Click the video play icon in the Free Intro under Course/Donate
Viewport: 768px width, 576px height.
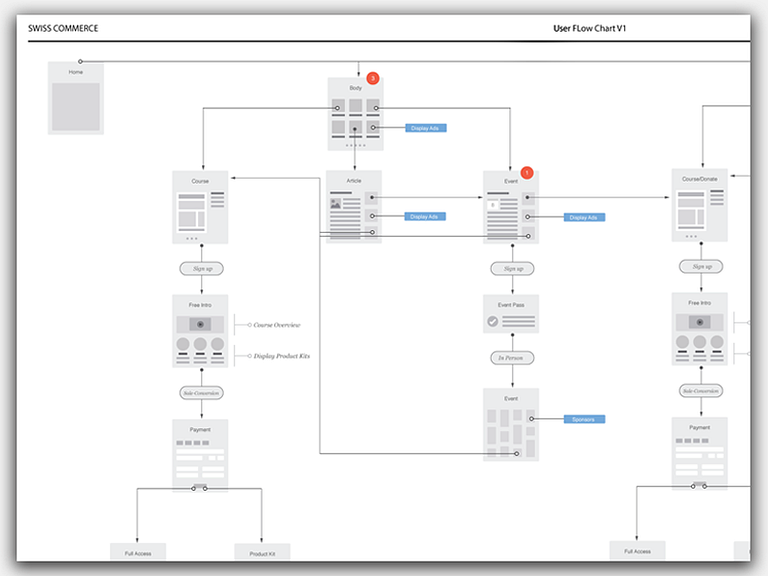point(699,322)
